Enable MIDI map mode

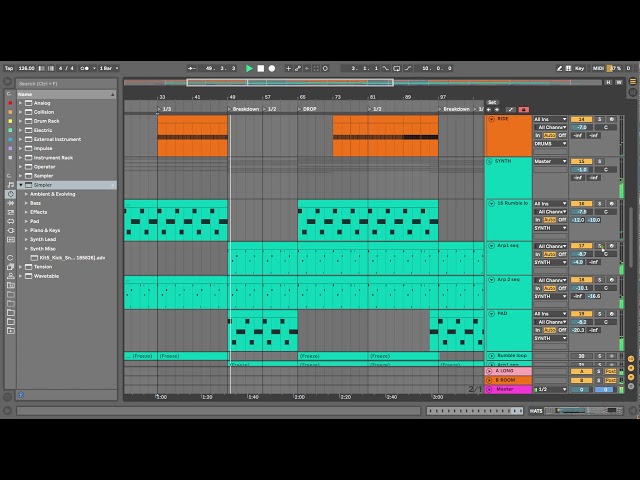pyautogui.click(x=598, y=68)
